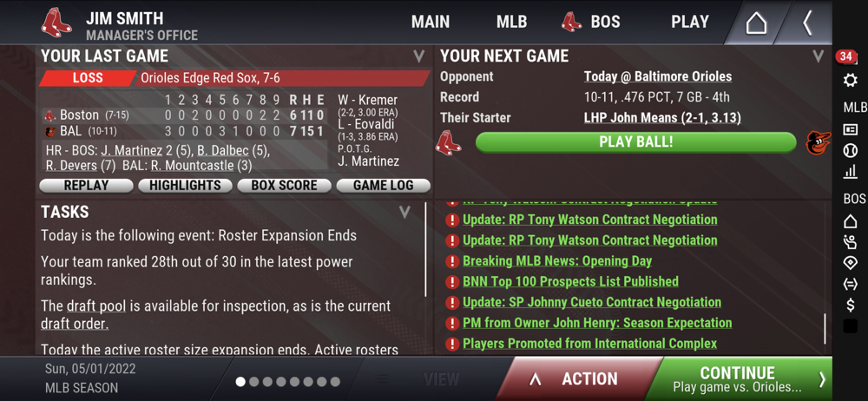Open the 34 notifications badge
This screenshot has height=401, width=868.
coord(845,56)
